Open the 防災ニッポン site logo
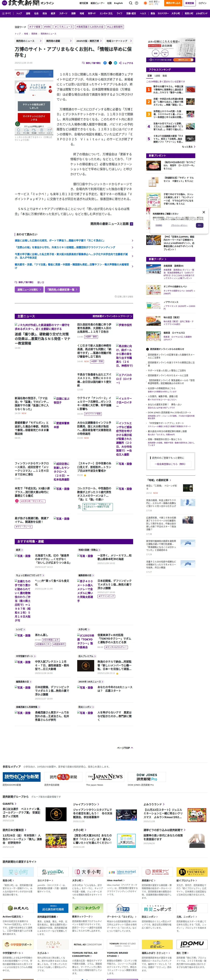Screen dimensions: 210x980 click(157, 908)
